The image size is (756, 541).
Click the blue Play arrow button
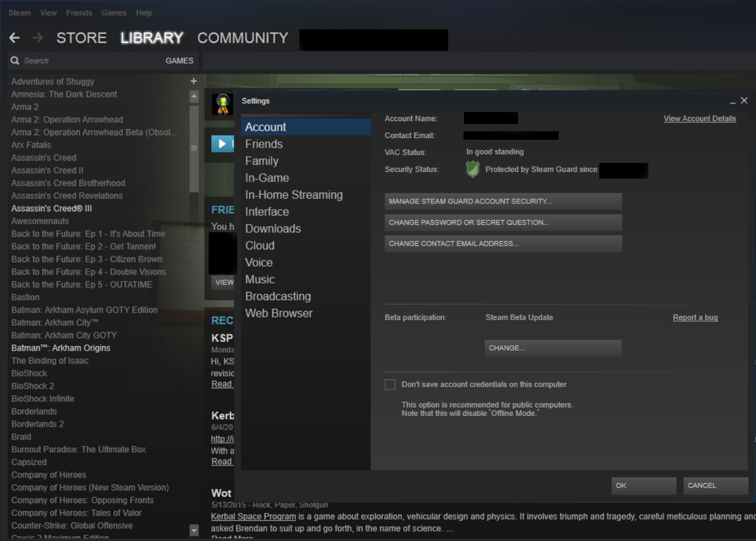point(223,144)
